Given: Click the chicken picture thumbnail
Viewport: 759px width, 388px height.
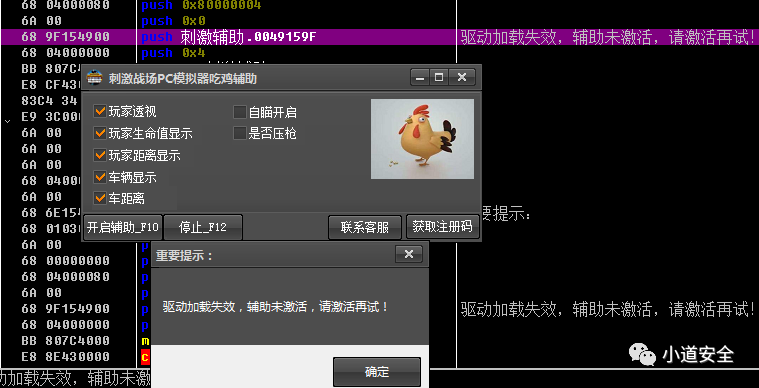Looking at the screenshot, I should pos(422,139).
